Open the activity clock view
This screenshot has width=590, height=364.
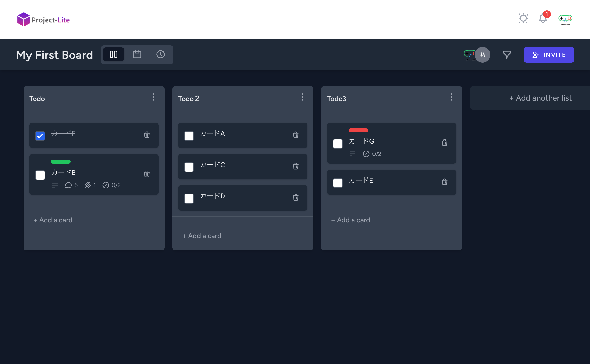[160, 55]
